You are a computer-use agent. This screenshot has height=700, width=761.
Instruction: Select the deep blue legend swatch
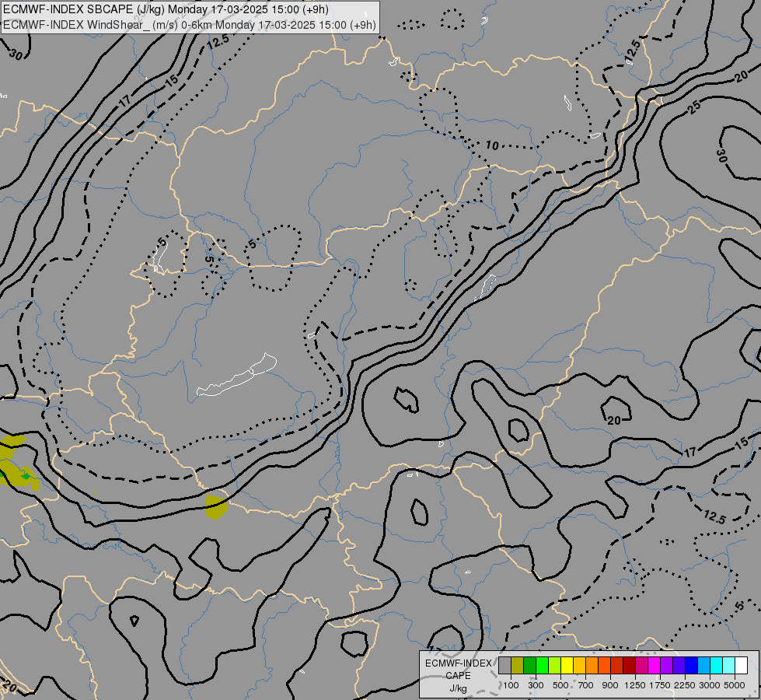click(692, 666)
